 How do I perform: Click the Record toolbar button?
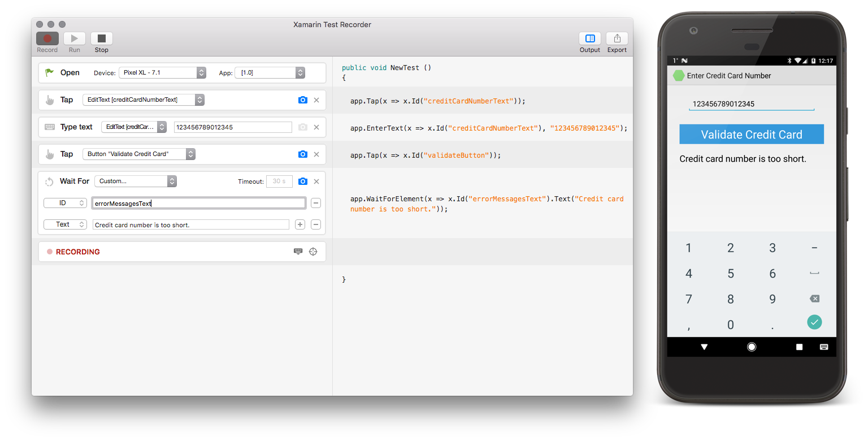47,38
